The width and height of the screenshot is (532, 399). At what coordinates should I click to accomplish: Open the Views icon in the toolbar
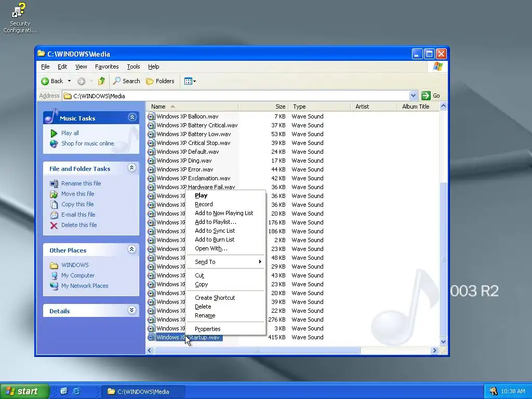(188, 81)
